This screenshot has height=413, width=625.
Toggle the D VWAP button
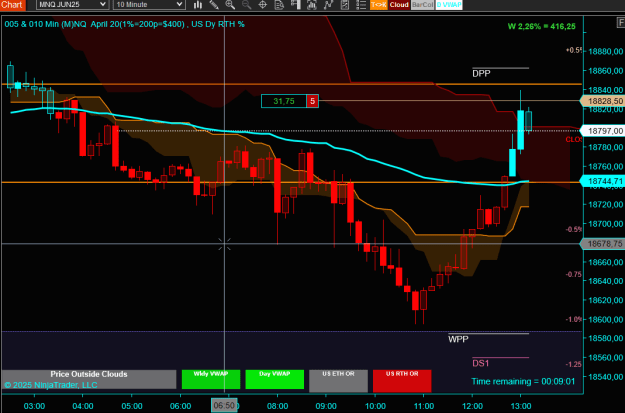pos(449,5)
